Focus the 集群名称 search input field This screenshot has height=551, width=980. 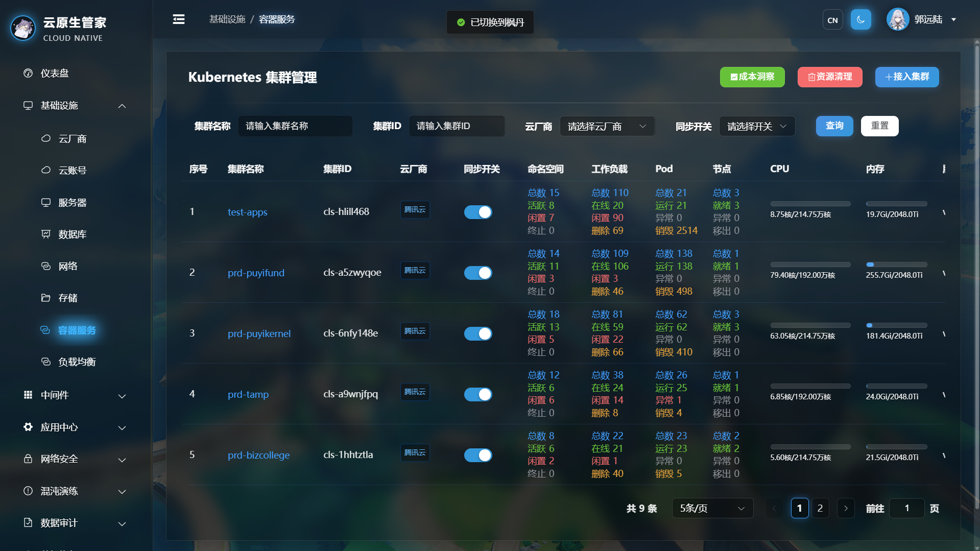[295, 126]
